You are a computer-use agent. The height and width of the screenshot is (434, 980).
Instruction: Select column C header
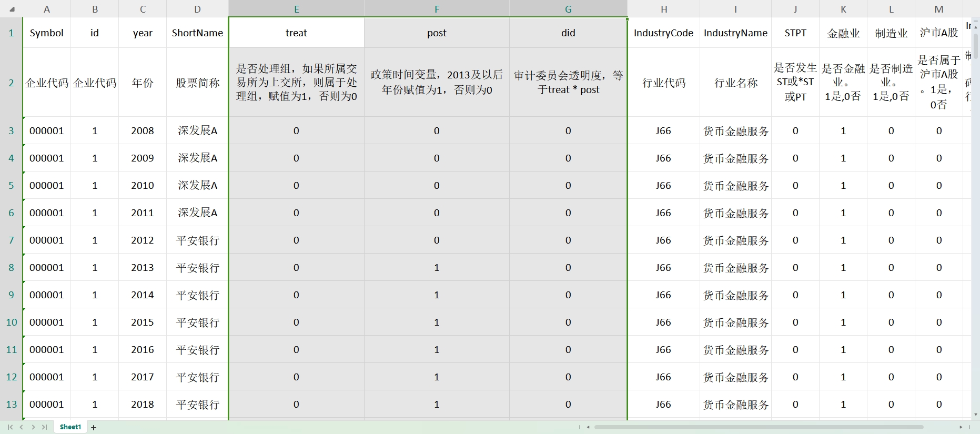[x=143, y=9]
